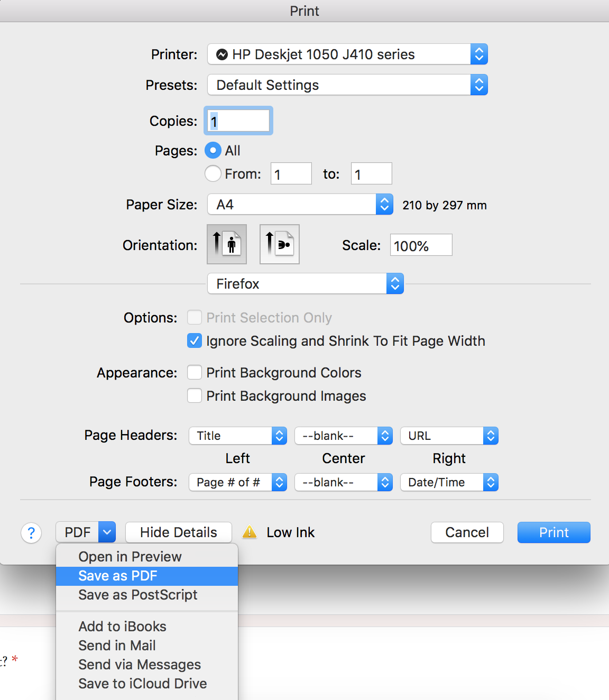
Task: Open the PDF dropdown arrow
Action: [x=107, y=532]
